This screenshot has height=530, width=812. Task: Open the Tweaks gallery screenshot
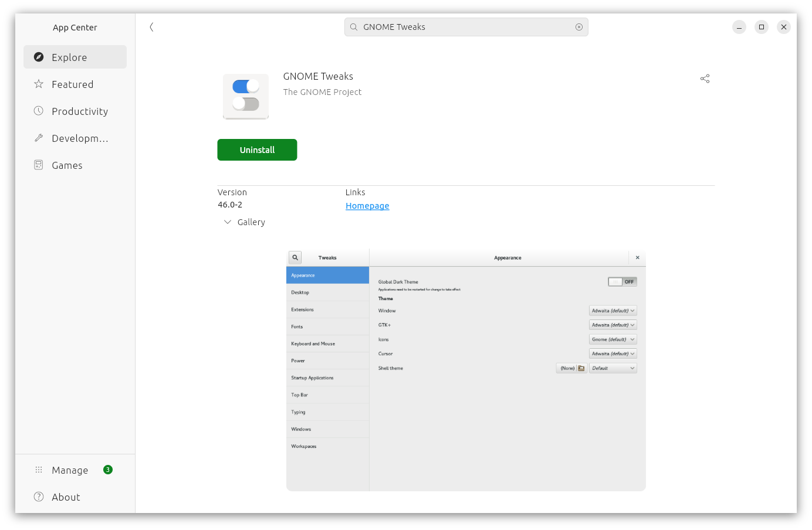click(466, 370)
